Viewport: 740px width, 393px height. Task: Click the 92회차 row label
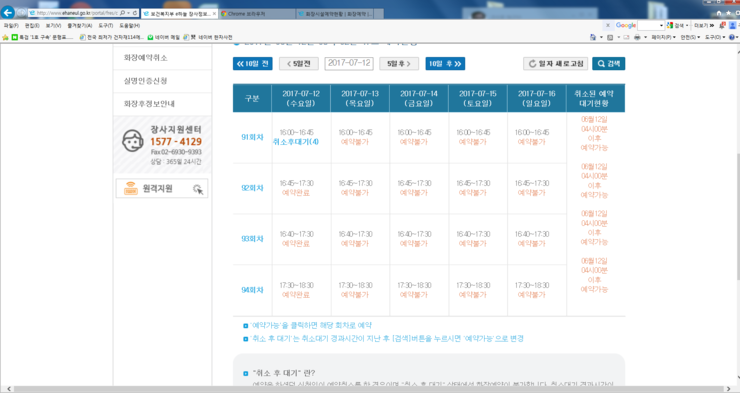point(252,188)
